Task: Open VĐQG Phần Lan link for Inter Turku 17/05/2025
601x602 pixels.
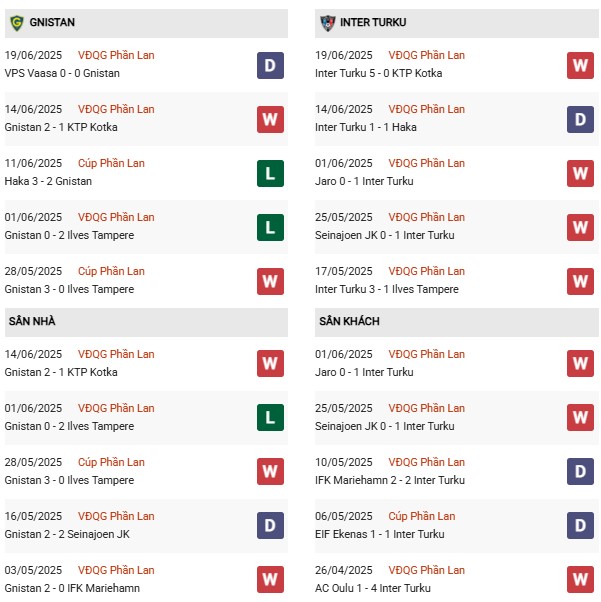Action: point(426,271)
